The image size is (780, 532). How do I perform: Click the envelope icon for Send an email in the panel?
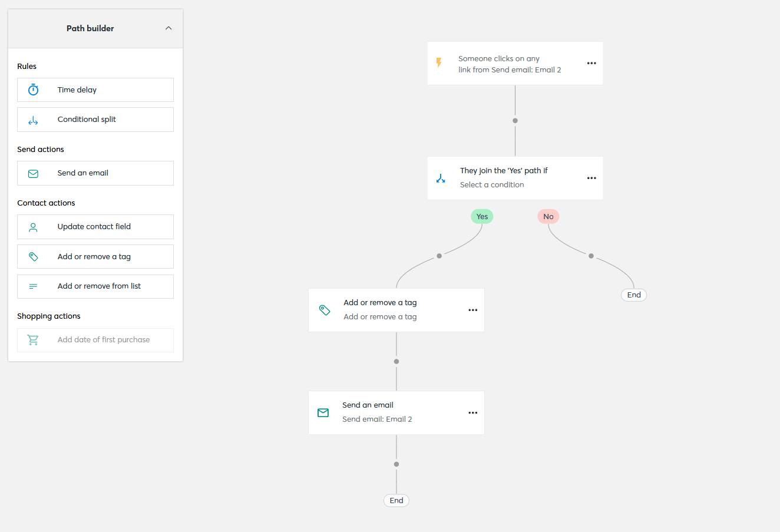34,173
